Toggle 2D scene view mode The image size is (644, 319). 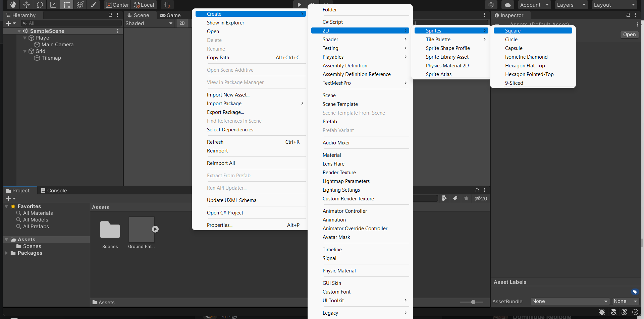coord(182,23)
